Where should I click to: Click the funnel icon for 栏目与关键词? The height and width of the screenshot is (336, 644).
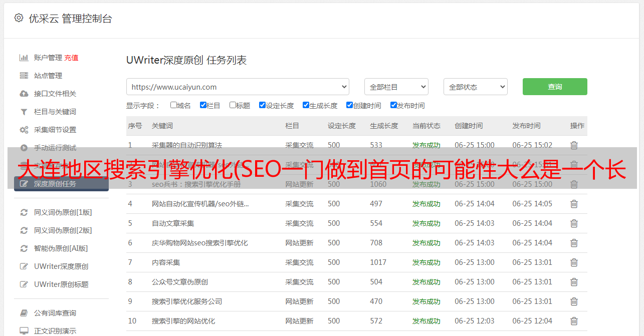pyautogui.click(x=24, y=112)
